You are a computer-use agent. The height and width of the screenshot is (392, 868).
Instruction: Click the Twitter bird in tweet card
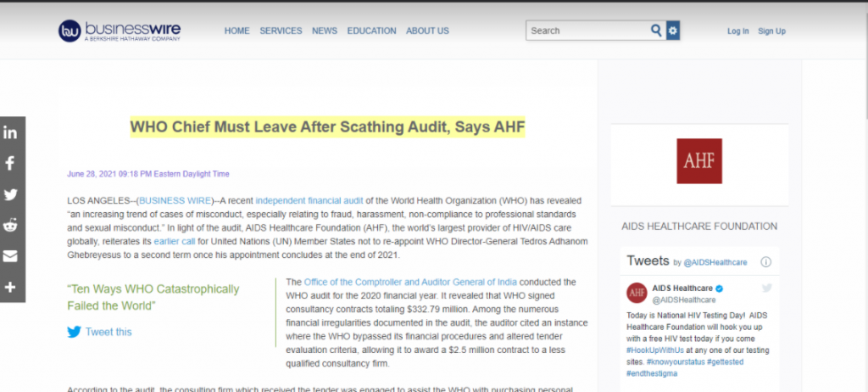[x=766, y=288]
